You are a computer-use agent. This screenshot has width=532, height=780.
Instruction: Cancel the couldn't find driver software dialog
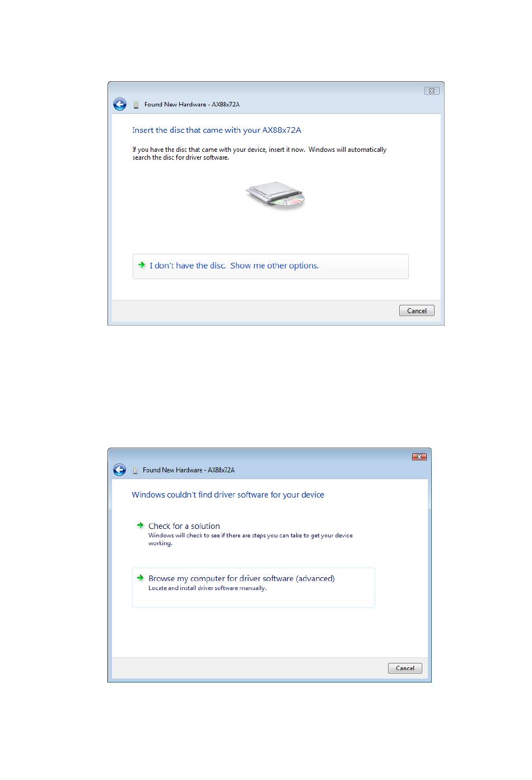[405, 668]
